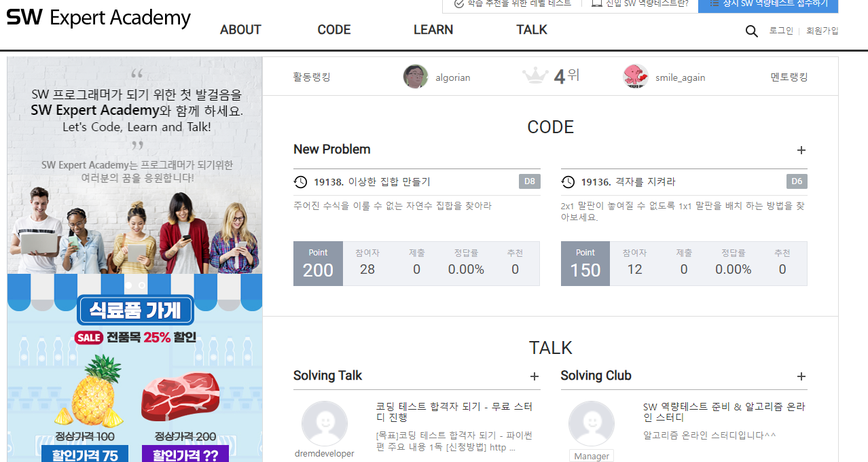Click the New Problem heading
The image size is (868, 462).
tap(332, 149)
